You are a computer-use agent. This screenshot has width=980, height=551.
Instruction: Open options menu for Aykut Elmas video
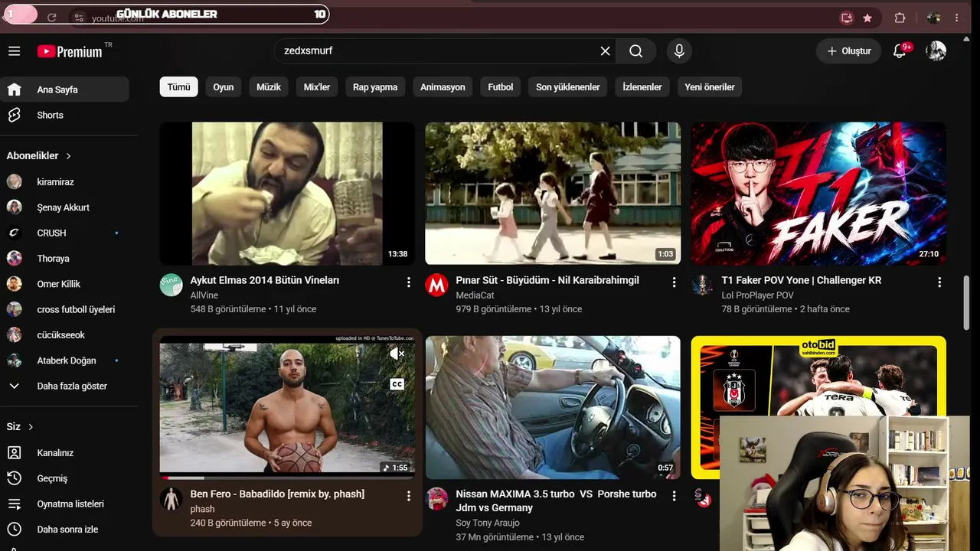tap(409, 282)
